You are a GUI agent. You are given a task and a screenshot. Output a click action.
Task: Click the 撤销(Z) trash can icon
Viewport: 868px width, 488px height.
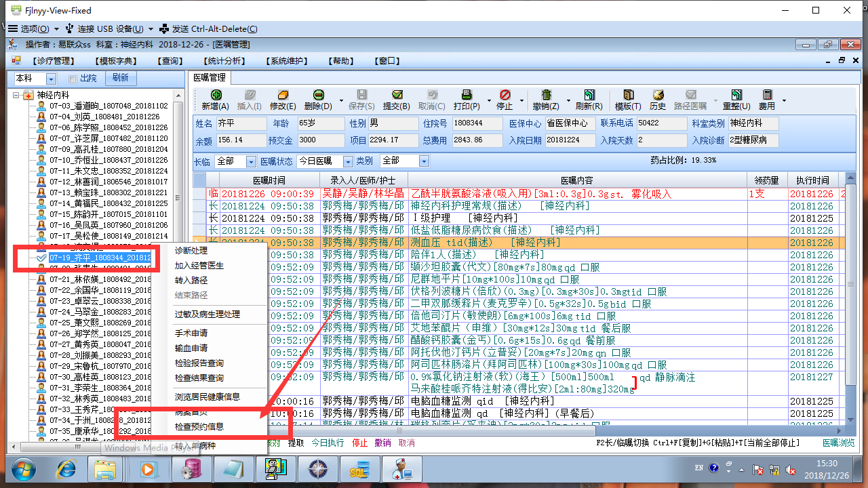click(x=546, y=96)
